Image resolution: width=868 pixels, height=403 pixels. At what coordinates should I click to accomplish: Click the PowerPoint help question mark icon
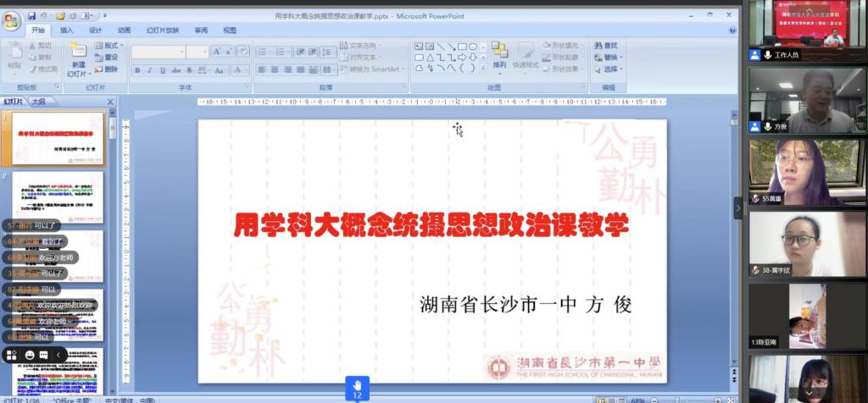(x=732, y=30)
